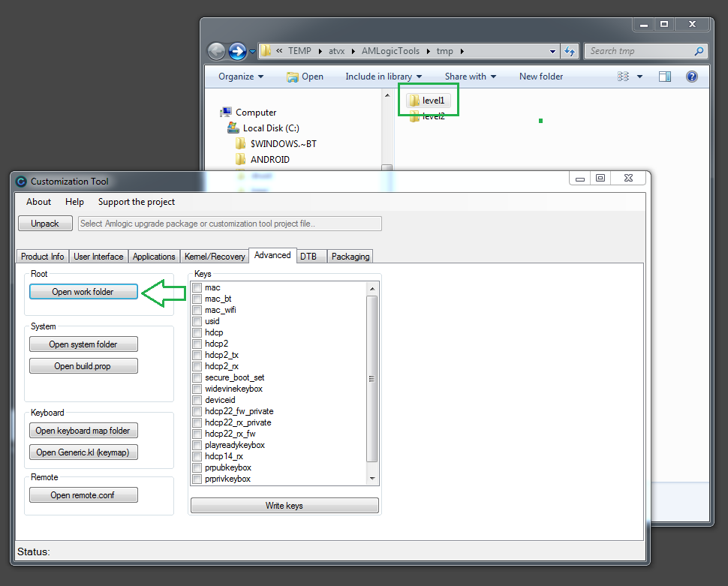Select Local Disk (C:) in navigation tree
The height and width of the screenshot is (586, 728).
(x=263, y=128)
